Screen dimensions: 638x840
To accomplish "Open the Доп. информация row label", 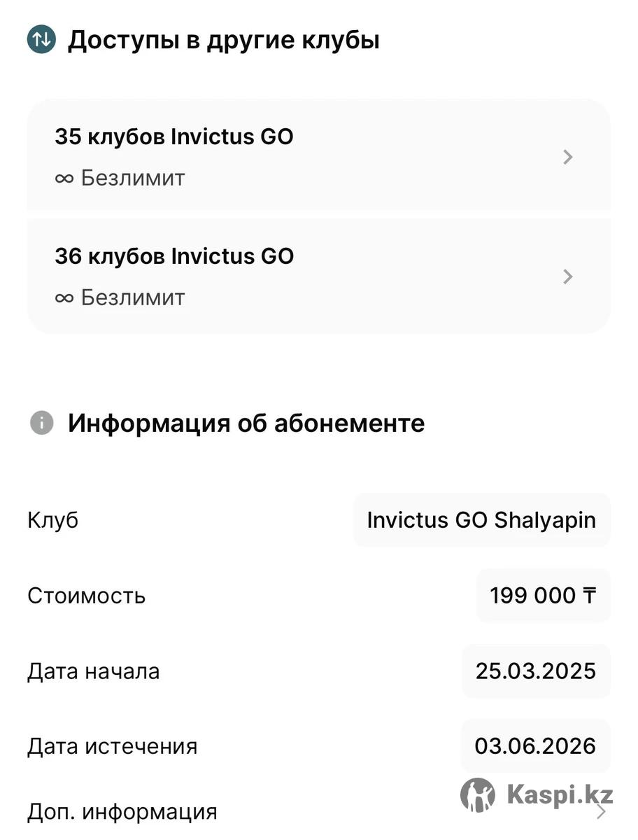I will coord(122,812).
